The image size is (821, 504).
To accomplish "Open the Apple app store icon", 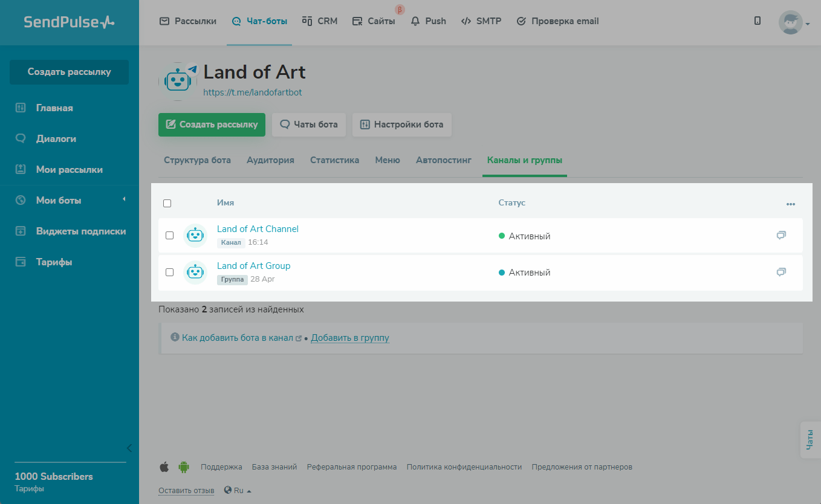I will tap(164, 467).
